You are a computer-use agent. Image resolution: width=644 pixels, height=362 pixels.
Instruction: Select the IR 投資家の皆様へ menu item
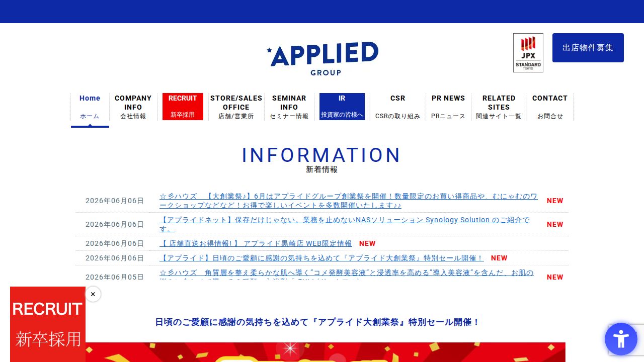point(342,107)
